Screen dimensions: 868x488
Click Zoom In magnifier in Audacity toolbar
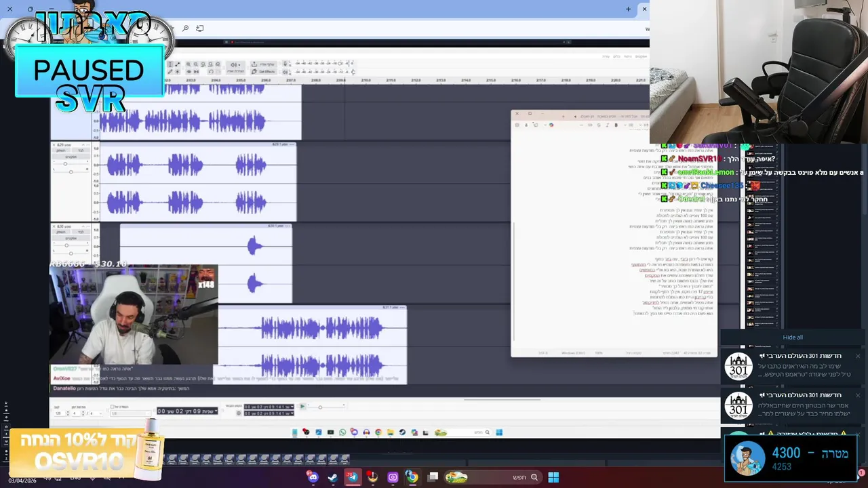[188, 64]
